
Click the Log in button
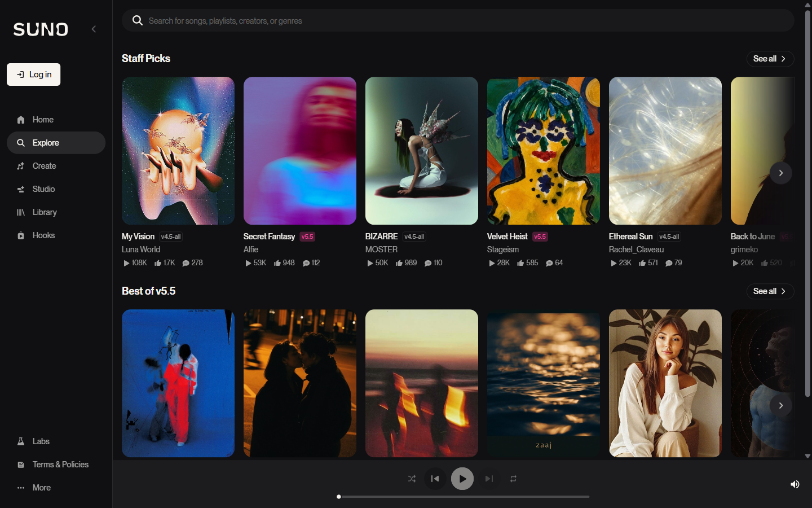point(34,75)
